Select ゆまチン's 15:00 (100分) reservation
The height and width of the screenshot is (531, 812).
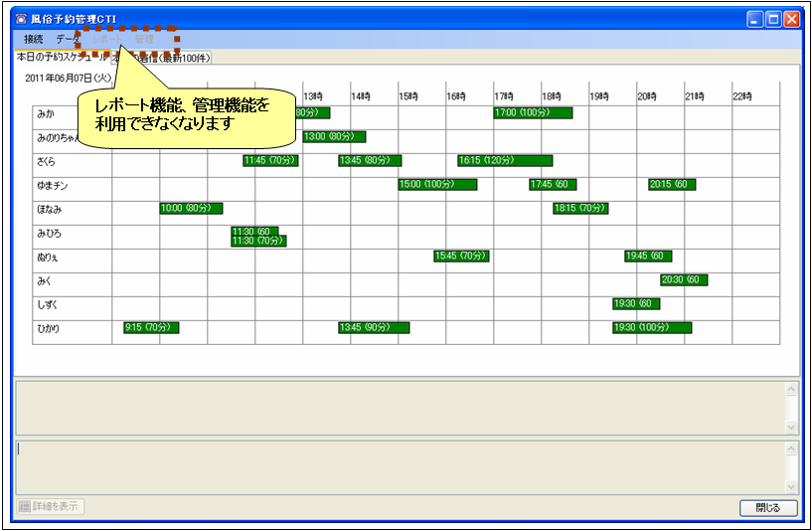click(437, 185)
